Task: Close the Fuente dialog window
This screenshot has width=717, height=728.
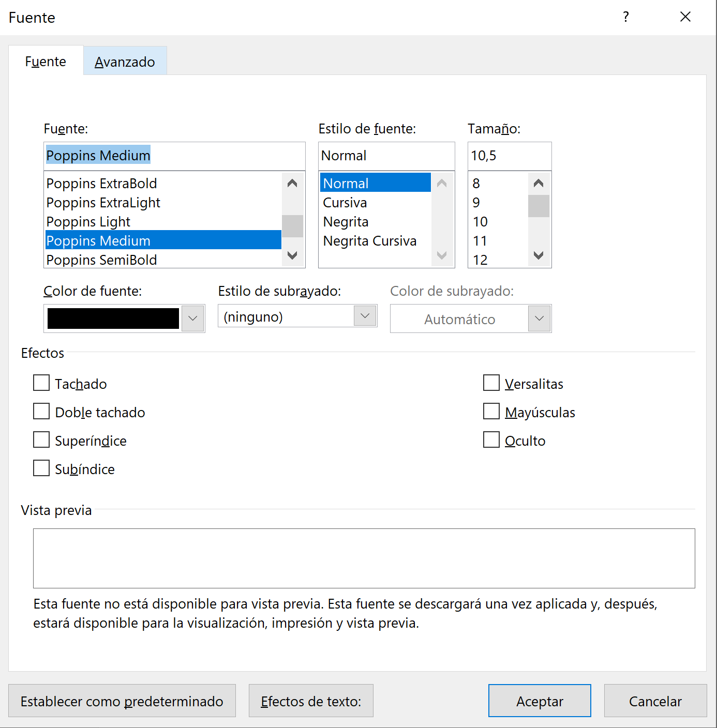Action: pyautogui.click(x=685, y=17)
